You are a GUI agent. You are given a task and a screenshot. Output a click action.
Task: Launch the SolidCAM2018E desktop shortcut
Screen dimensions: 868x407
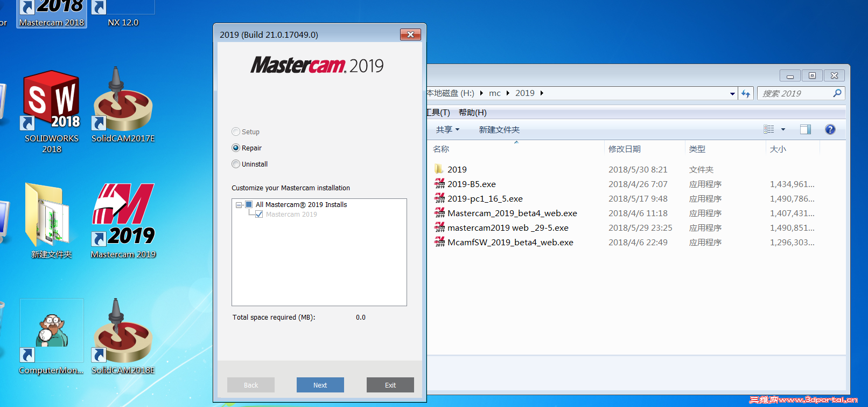(123, 337)
